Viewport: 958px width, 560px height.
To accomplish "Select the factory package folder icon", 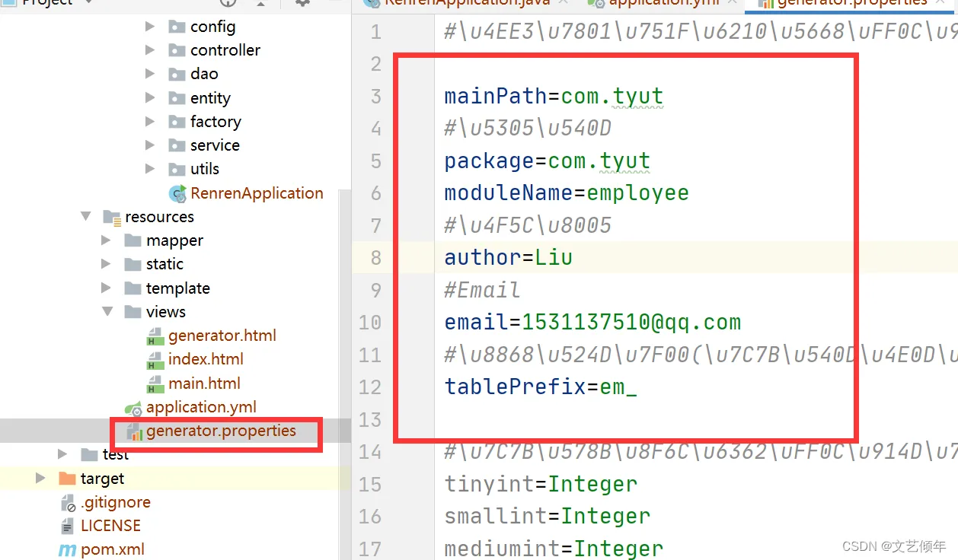I will 177,122.
